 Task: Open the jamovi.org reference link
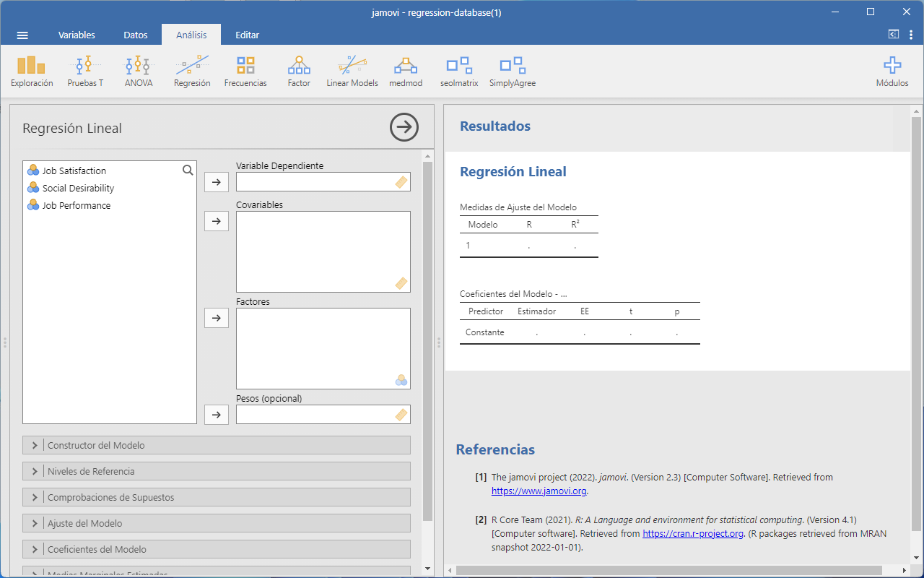[539, 491]
